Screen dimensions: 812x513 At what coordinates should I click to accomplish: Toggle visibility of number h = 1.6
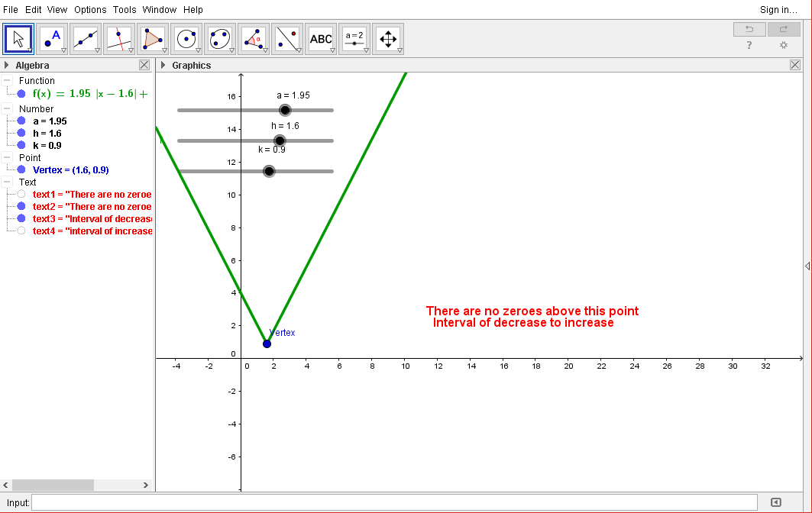coord(21,133)
